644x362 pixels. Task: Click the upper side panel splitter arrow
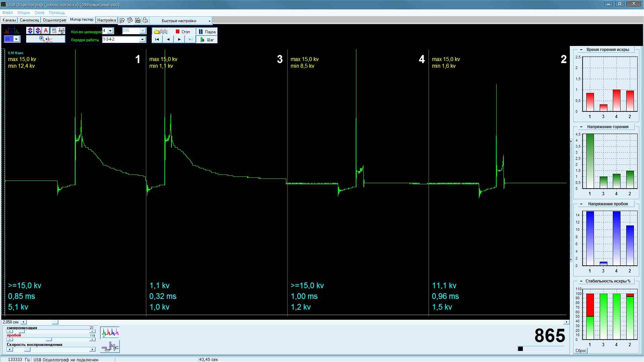tap(571, 141)
